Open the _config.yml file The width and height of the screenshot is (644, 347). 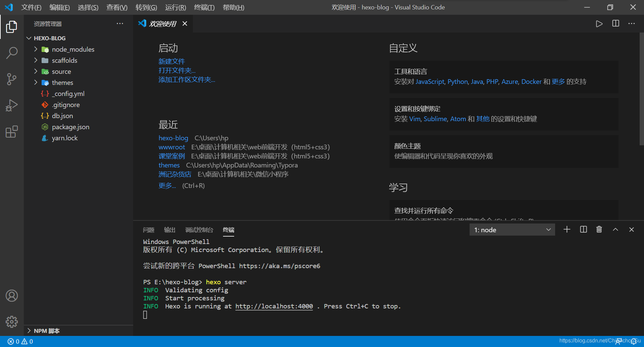[x=68, y=94]
